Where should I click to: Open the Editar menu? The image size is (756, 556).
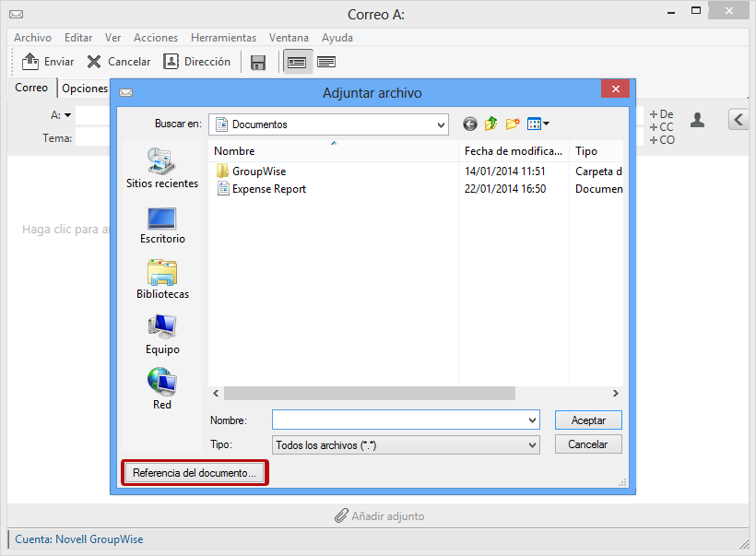[x=78, y=38]
